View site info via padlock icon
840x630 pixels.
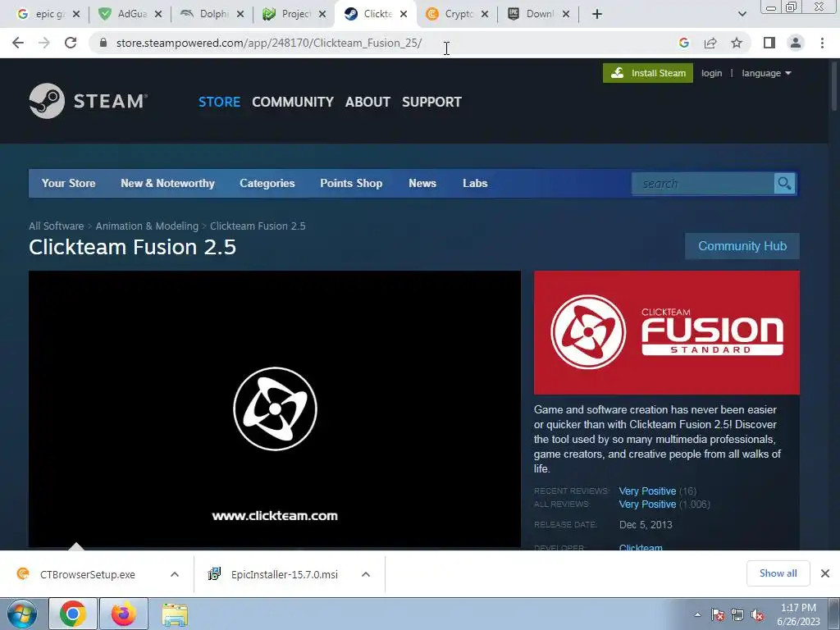104,43
